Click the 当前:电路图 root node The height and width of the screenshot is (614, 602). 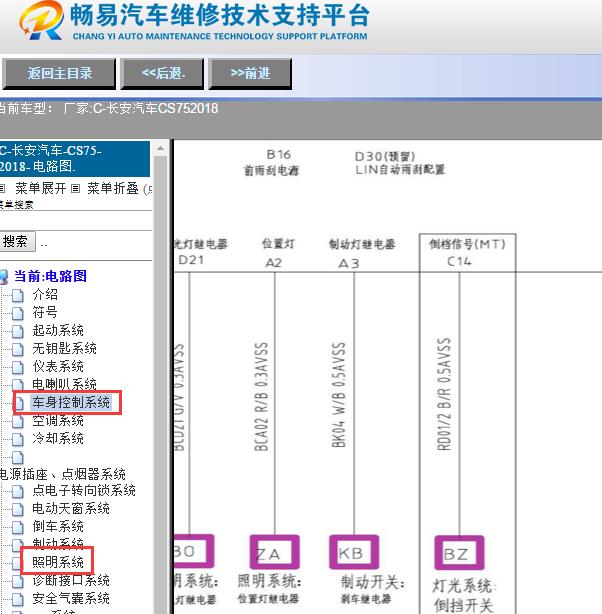click(x=51, y=276)
